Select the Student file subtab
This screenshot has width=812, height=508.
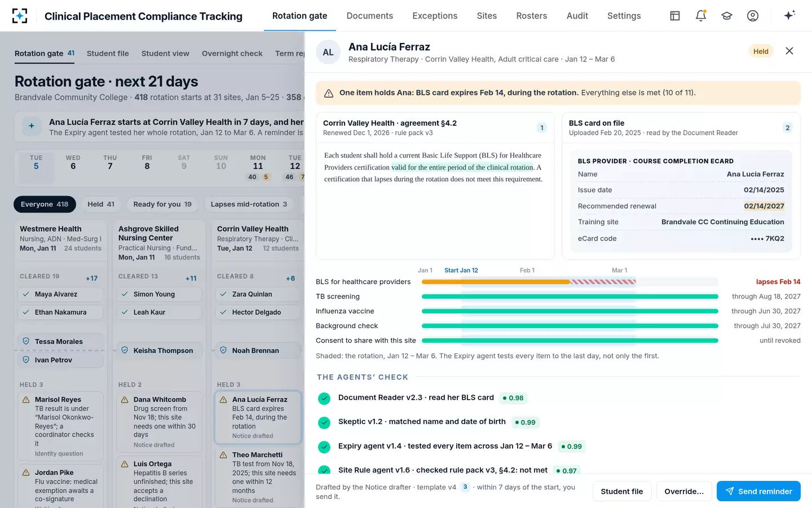pyautogui.click(x=108, y=54)
